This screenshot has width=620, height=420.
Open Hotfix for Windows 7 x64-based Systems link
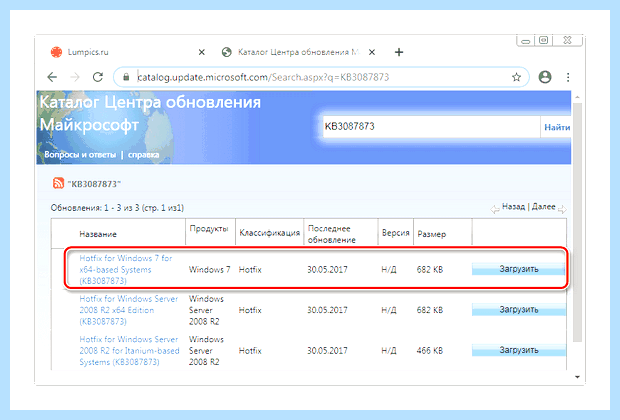pyautogui.click(x=125, y=269)
